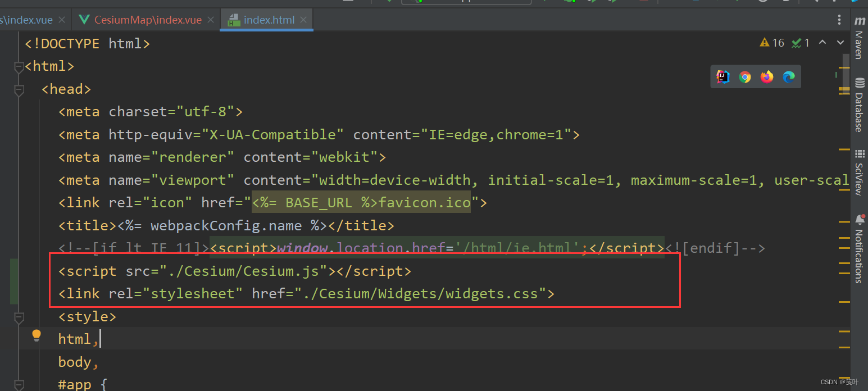
Task: Collapse the <html> tag fold marker
Action: 19,66
